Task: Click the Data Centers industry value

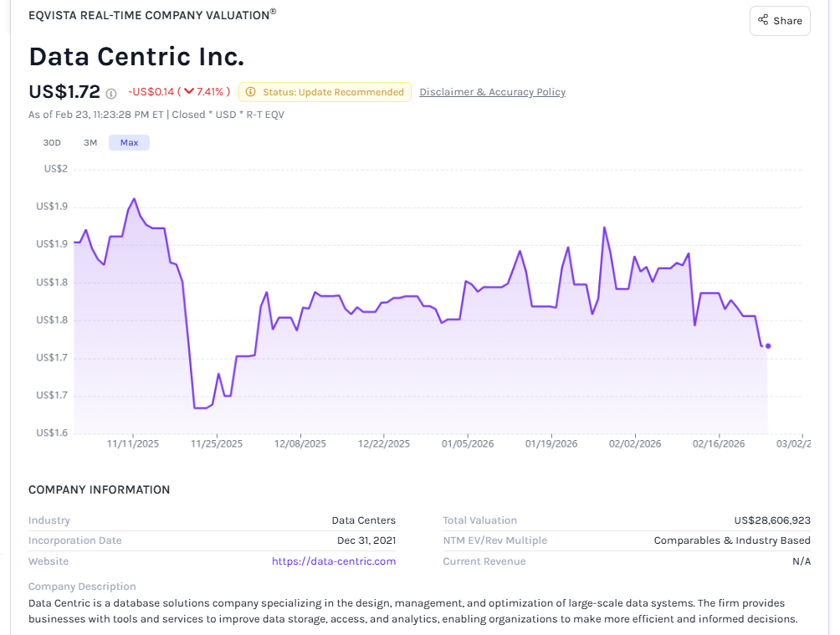Action: tap(363, 520)
